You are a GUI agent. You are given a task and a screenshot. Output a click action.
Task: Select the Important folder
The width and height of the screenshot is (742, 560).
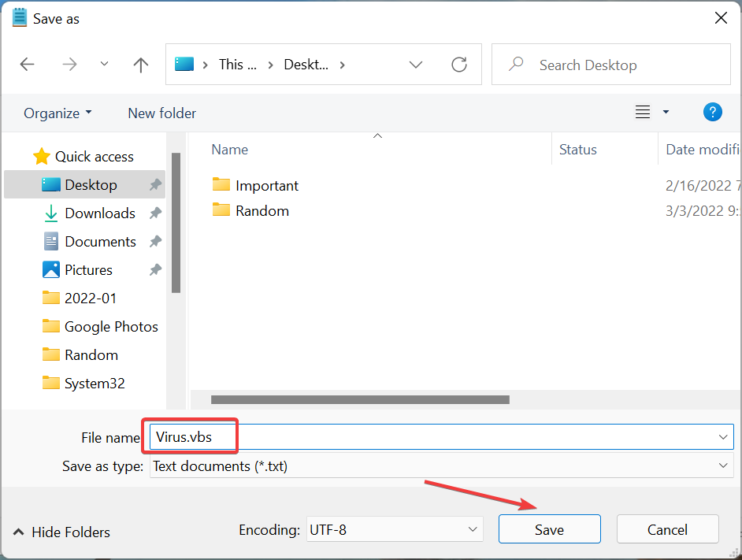pyautogui.click(x=266, y=186)
